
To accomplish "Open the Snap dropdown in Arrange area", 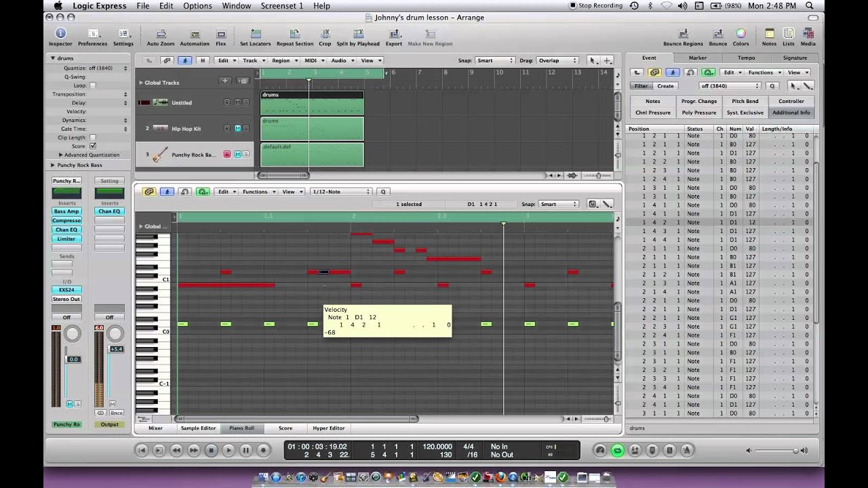I will click(494, 60).
